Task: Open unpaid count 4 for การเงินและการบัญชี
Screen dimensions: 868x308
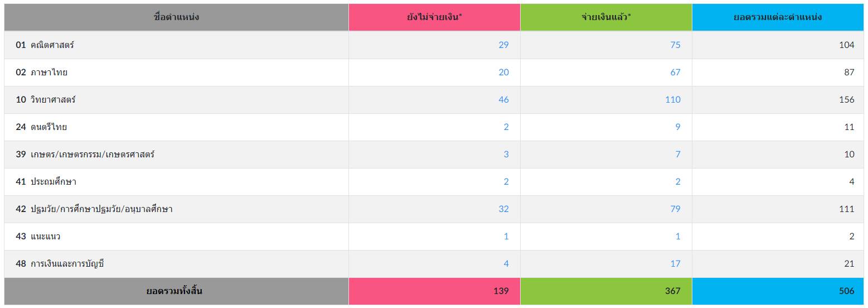Action: (x=506, y=263)
